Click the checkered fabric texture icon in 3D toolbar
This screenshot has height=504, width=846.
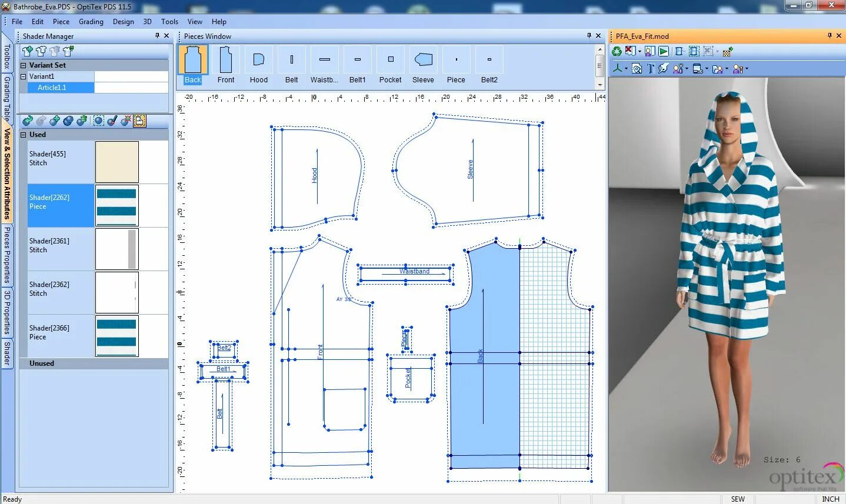[x=727, y=52]
